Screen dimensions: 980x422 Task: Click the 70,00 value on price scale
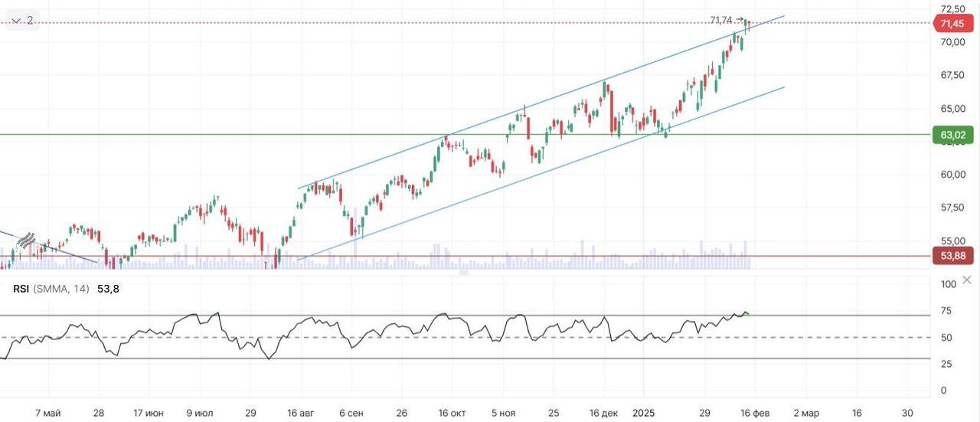tap(952, 42)
